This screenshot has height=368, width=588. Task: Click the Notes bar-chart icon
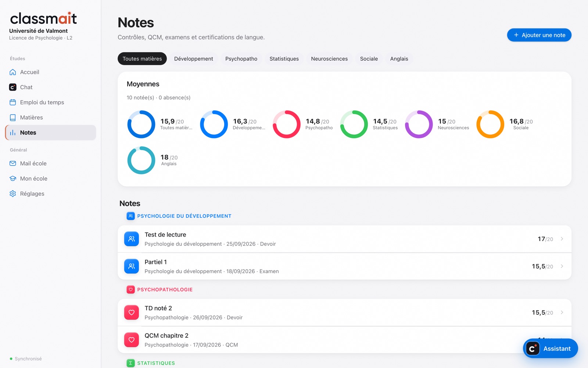13,132
